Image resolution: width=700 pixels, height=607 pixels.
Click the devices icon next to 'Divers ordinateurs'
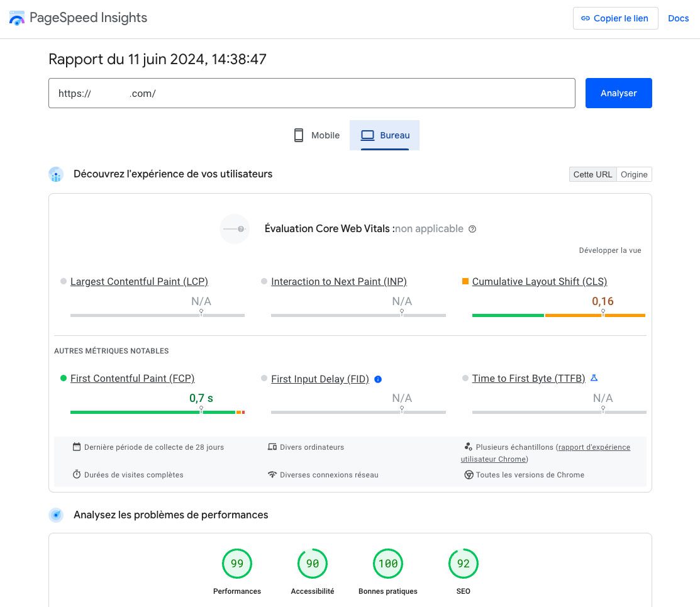pyautogui.click(x=271, y=447)
